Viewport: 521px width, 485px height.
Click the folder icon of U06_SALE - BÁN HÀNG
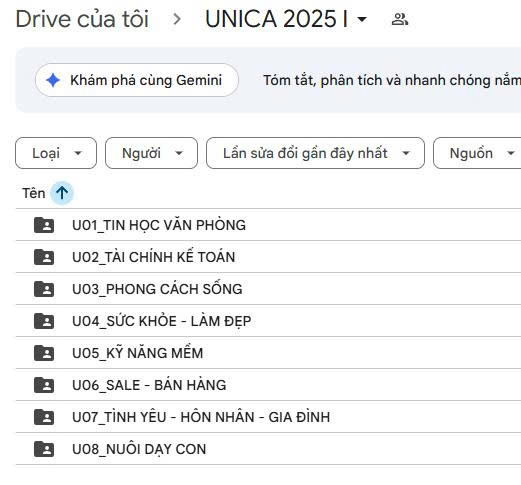pos(44,385)
